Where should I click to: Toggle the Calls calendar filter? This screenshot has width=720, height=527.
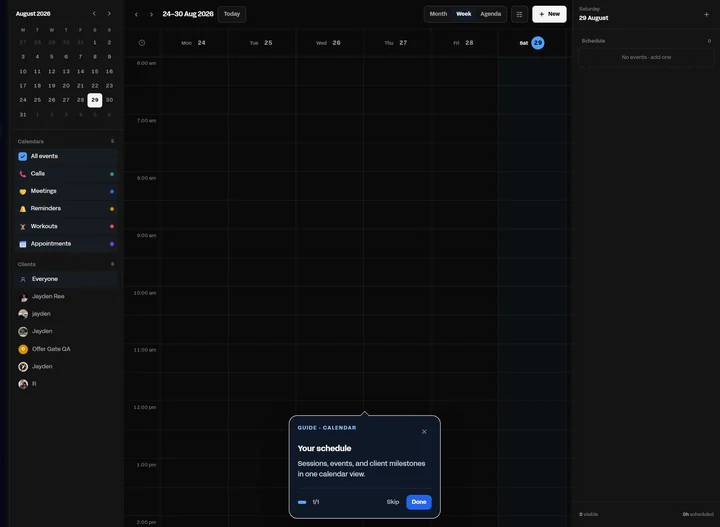(67, 174)
